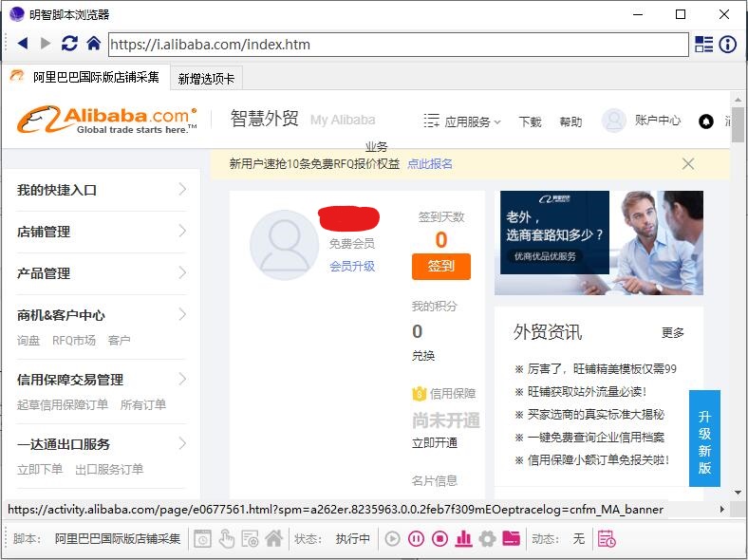
Task: Expand 产品管理 section
Action: 102,273
